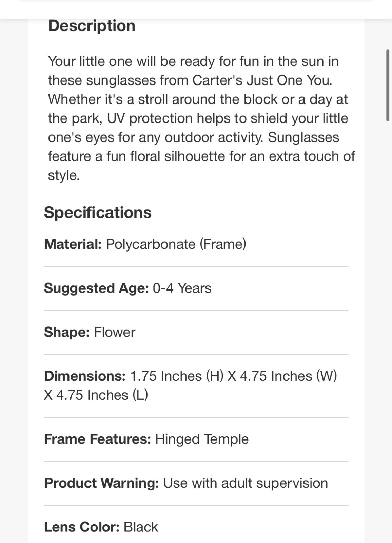
Task: Click the vertical scrollbar thumb on right
Action: (x=388, y=85)
